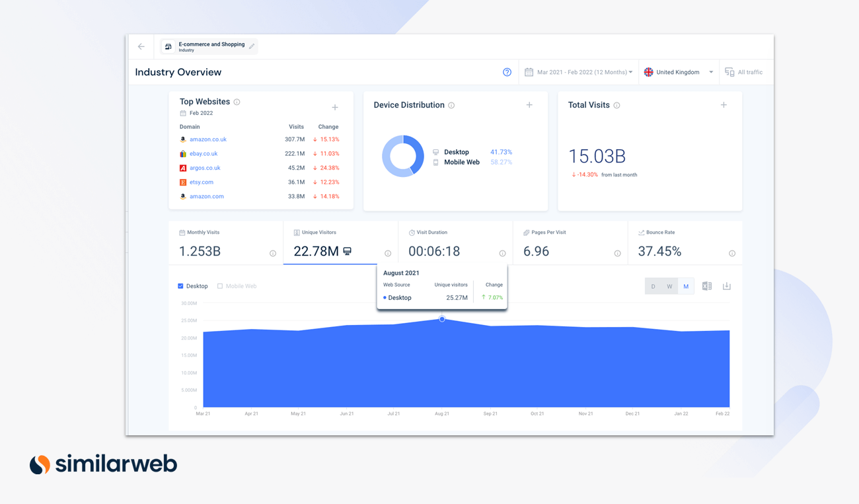Add Top Websites widget with plus icon

335,107
